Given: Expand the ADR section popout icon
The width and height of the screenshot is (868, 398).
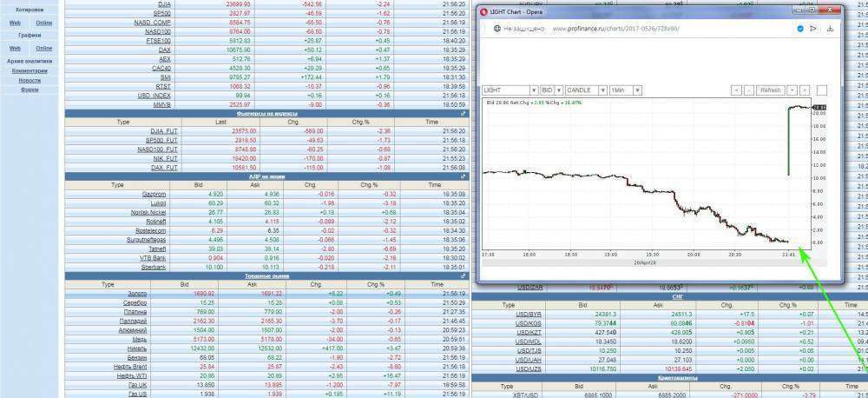Looking at the screenshot, I should click(x=464, y=176).
